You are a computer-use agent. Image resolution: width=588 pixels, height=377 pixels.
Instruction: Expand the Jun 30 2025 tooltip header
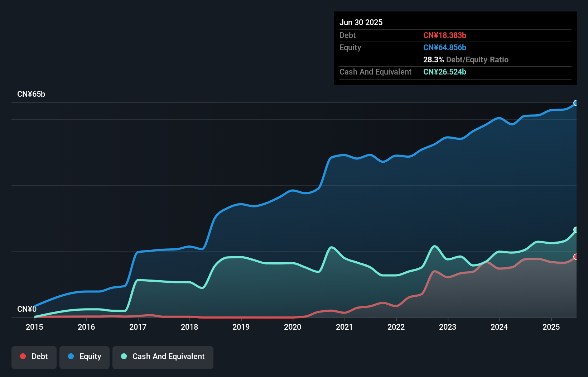361,22
